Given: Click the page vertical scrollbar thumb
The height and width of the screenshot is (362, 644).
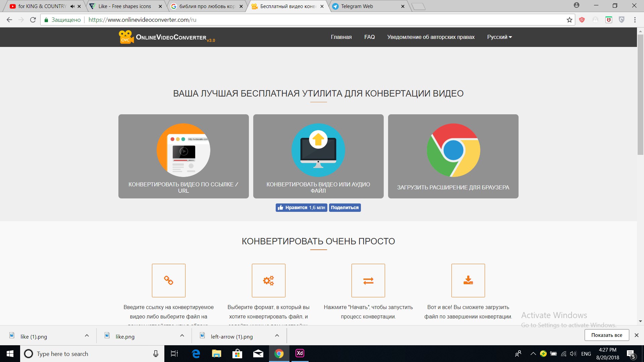Looking at the screenshot, I should [x=640, y=94].
